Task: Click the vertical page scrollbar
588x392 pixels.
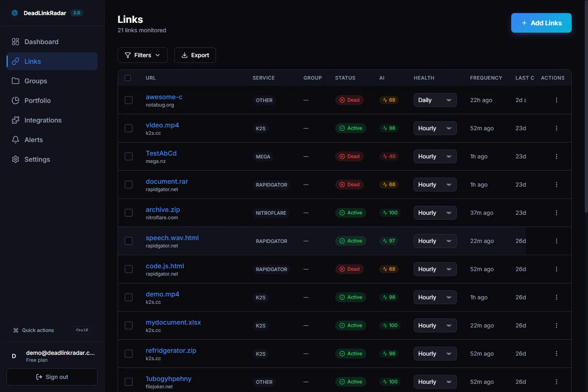Action: (586, 106)
